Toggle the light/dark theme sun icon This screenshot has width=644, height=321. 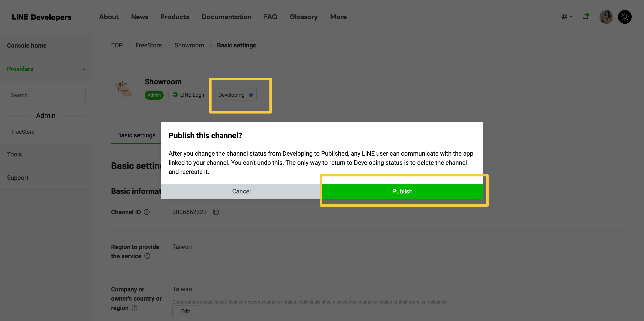[624, 17]
